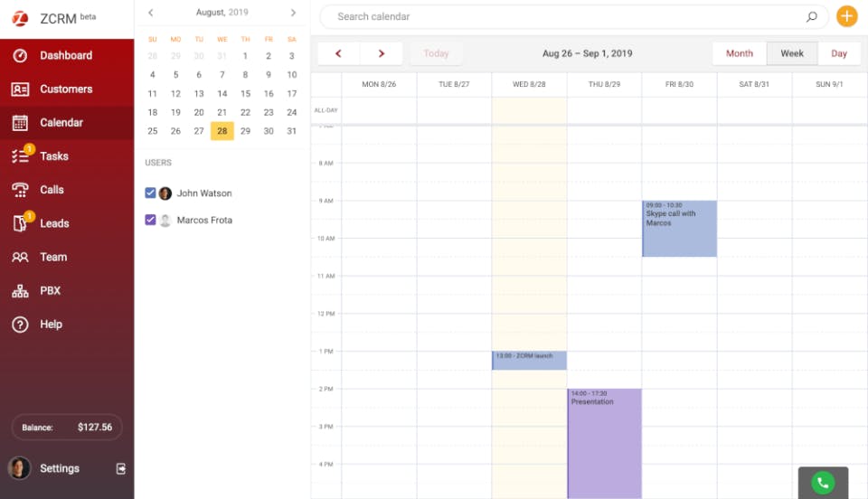
Task: Toggle the Marcos Frota calendar checkbox
Action: pyautogui.click(x=151, y=220)
